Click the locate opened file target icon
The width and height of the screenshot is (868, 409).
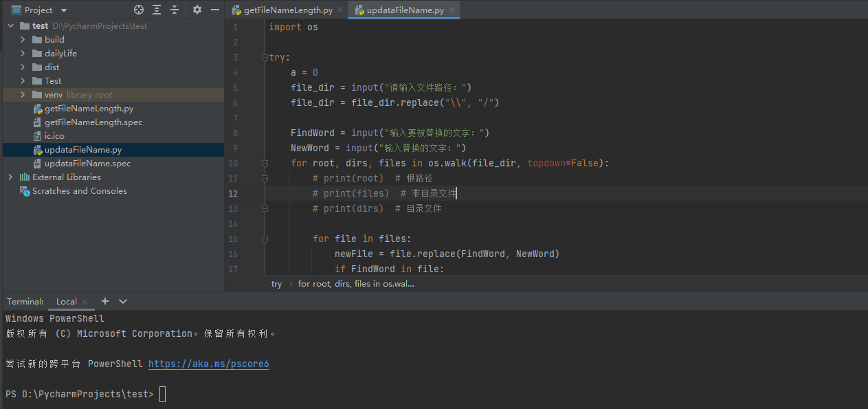139,10
